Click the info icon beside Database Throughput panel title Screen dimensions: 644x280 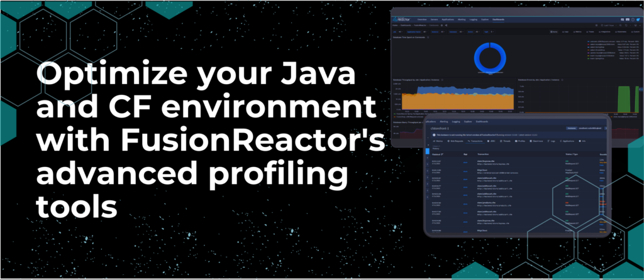(x=442, y=80)
